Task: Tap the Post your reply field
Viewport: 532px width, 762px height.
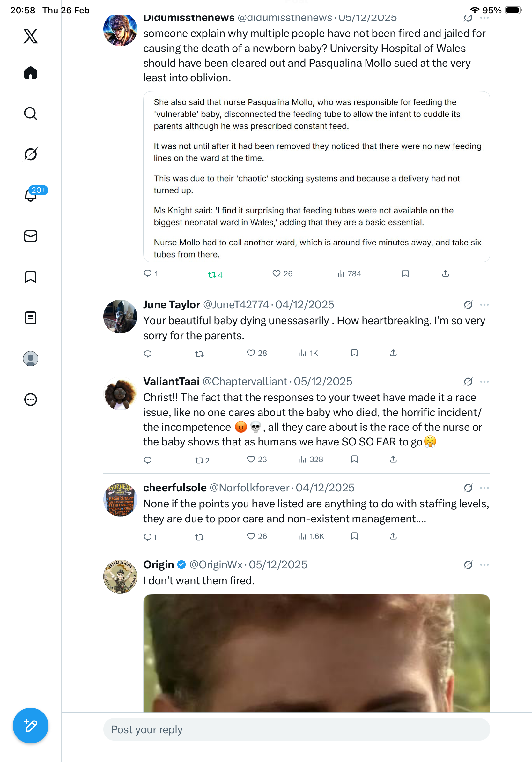Action: pos(296,729)
